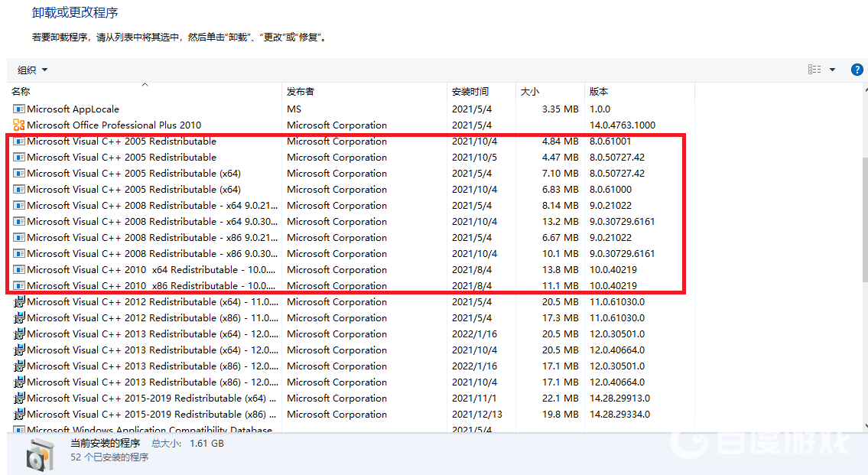
Task: Click the Microsoft Office Professional Plus 2010 icon
Action: 19,125
